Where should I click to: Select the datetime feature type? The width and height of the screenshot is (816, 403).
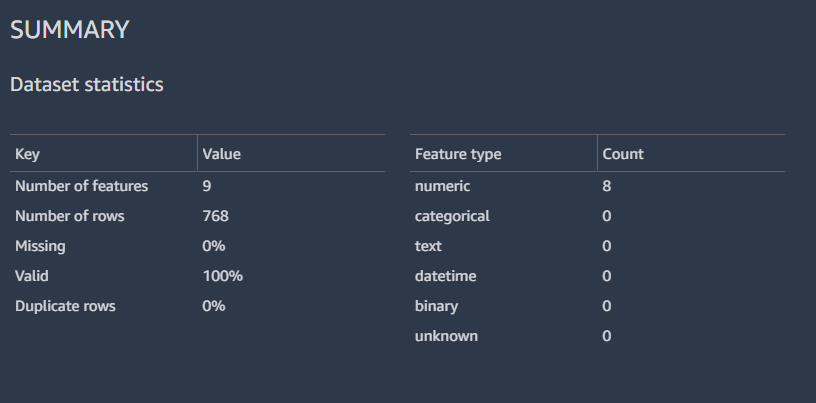pyautogui.click(x=444, y=276)
